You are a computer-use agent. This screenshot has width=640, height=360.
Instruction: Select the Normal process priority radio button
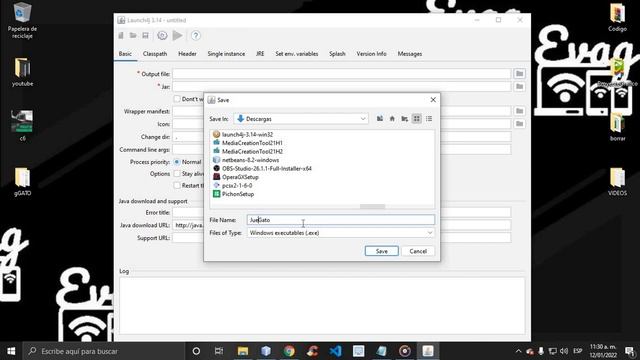click(x=177, y=162)
